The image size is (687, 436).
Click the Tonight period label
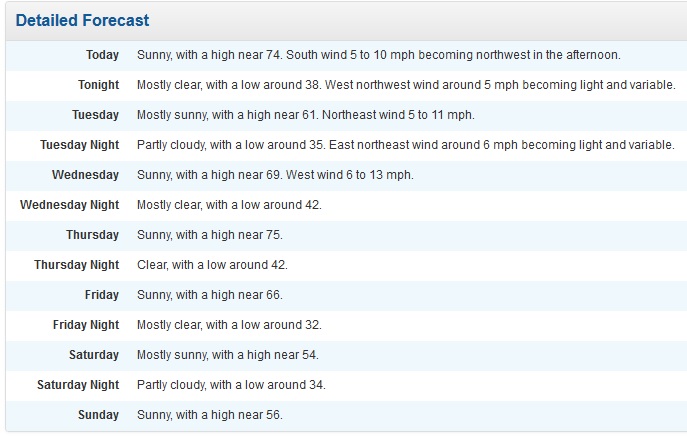(x=98, y=85)
